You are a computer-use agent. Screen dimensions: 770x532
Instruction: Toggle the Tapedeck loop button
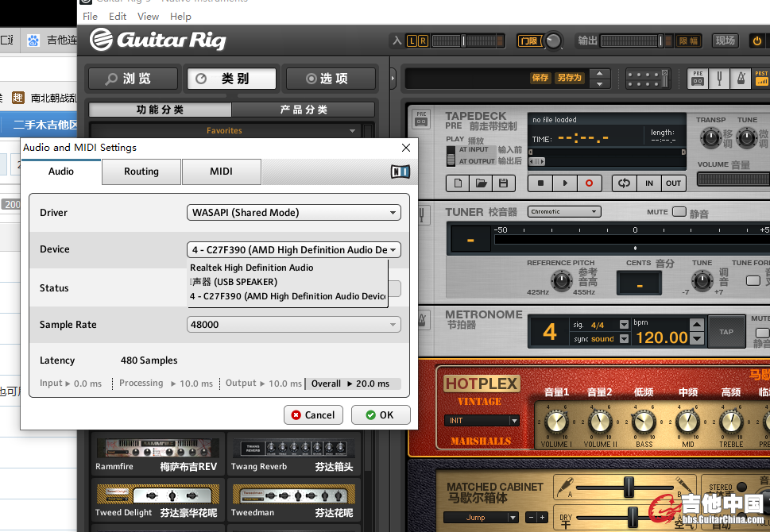point(624,183)
